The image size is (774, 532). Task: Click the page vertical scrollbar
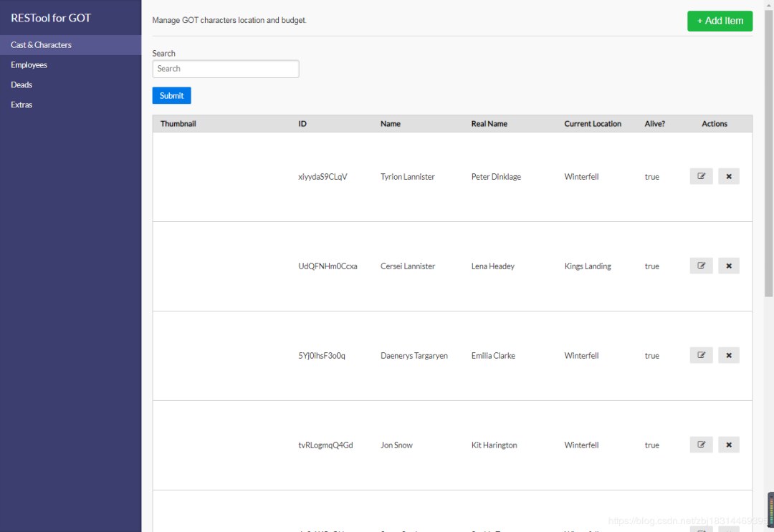coord(768,153)
